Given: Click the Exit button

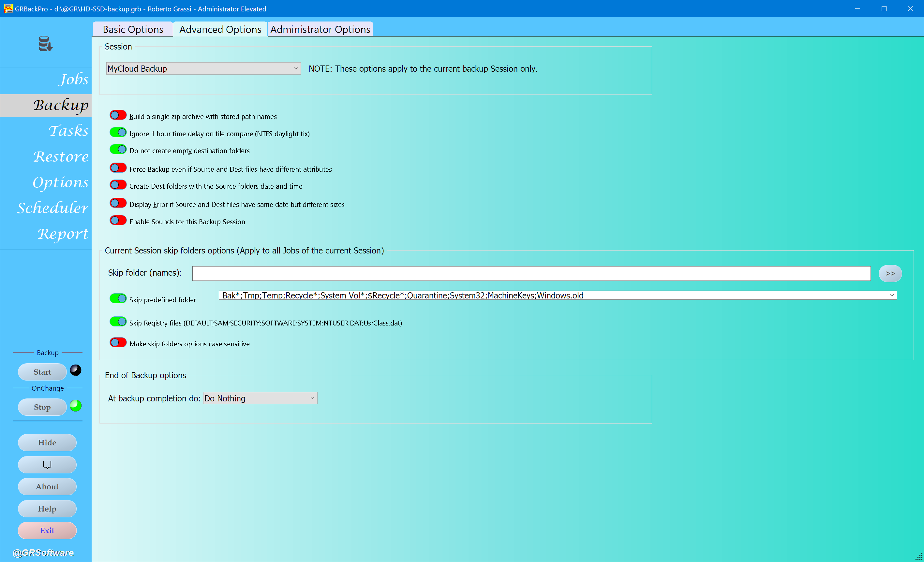Looking at the screenshot, I should click(47, 530).
